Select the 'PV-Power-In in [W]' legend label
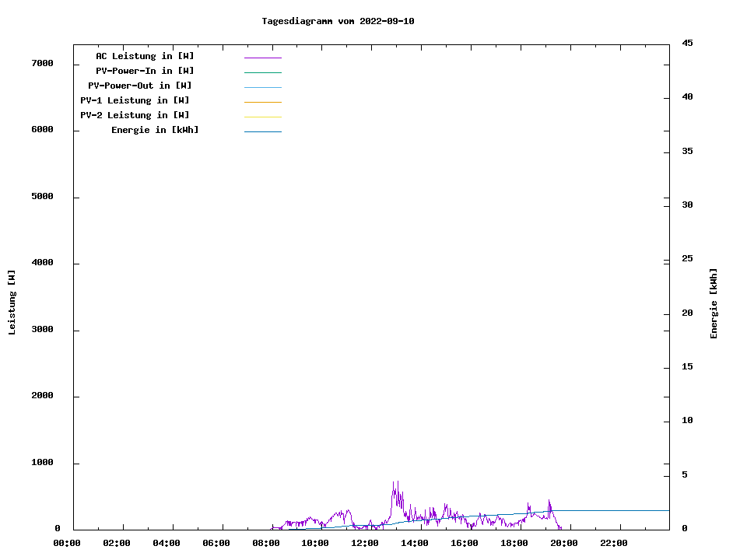The height and width of the screenshot is (560, 747). [x=145, y=71]
